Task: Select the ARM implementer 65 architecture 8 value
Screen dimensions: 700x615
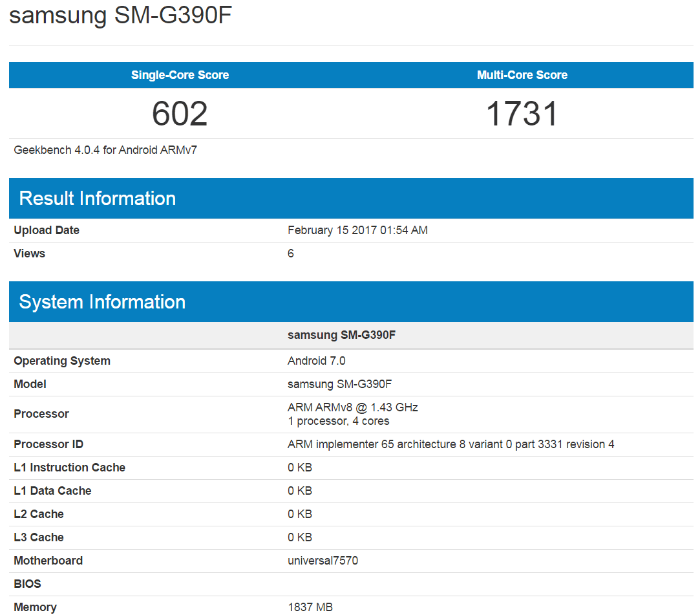Action: tap(451, 444)
